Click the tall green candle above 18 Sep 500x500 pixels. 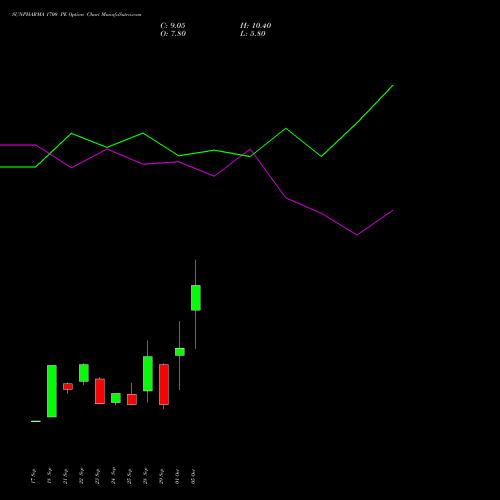coord(52,391)
